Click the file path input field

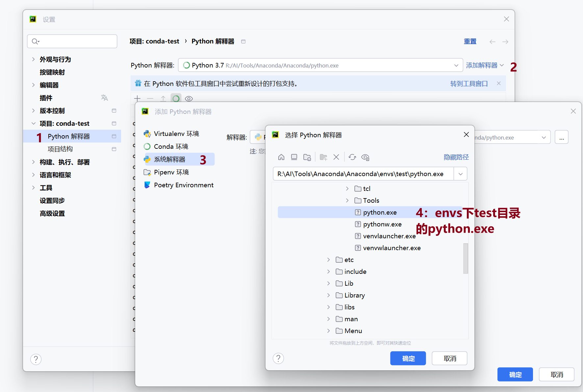coord(362,174)
